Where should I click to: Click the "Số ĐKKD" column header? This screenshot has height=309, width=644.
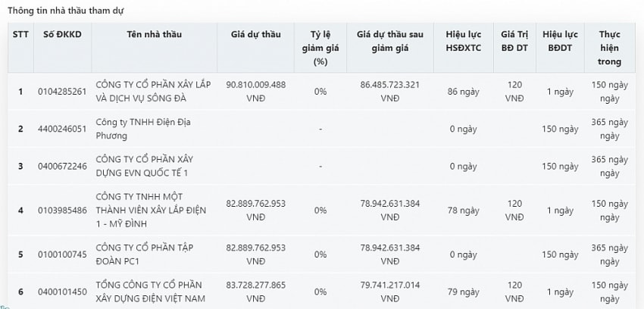(x=62, y=34)
